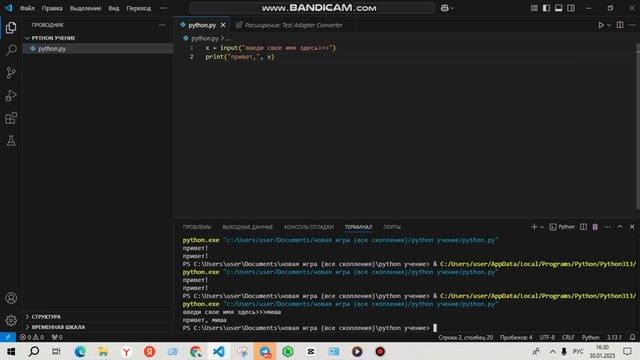
Task: Expand the СТРУКТУРА section
Action: [x=46, y=317]
